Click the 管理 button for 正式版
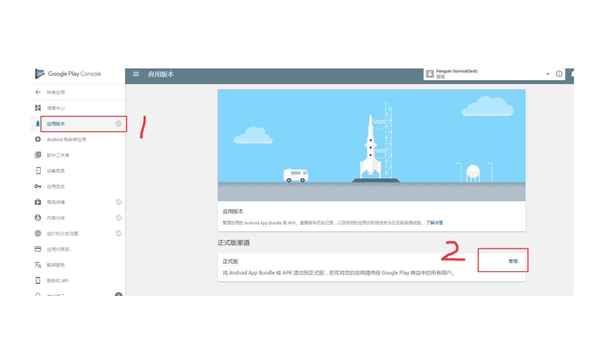The image size is (604, 364). pyautogui.click(x=513, y=260)
